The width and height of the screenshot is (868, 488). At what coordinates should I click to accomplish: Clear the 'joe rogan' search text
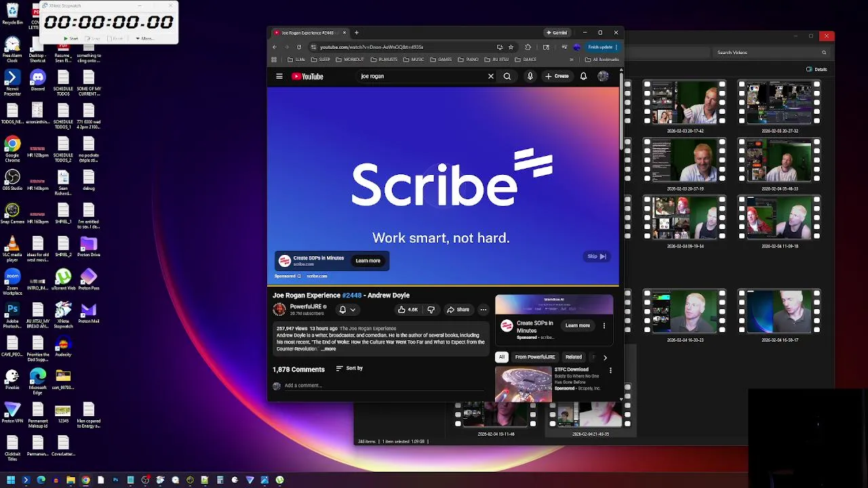[491, 77]
